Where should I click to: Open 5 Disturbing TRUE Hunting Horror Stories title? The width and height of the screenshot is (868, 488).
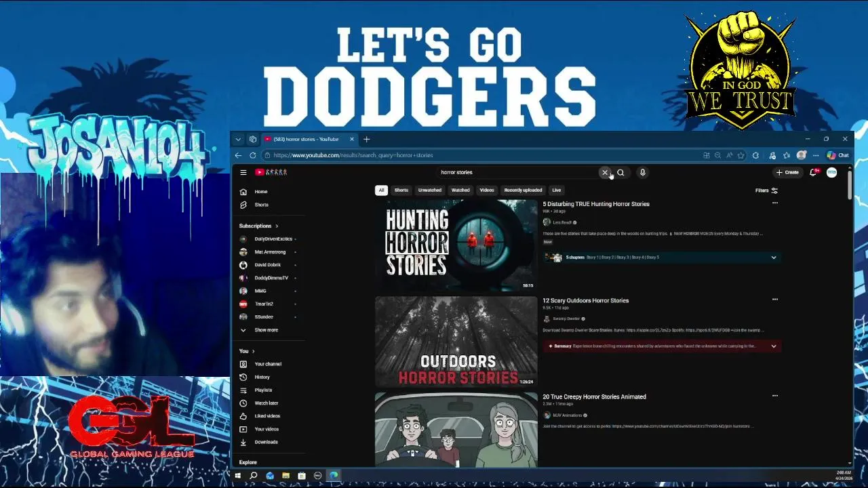coord(596,204)
